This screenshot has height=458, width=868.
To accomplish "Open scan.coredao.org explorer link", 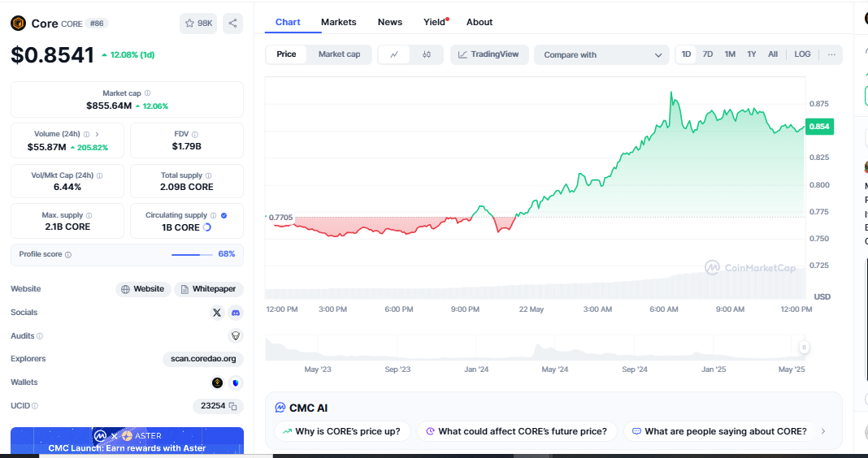I will (203, 359).
